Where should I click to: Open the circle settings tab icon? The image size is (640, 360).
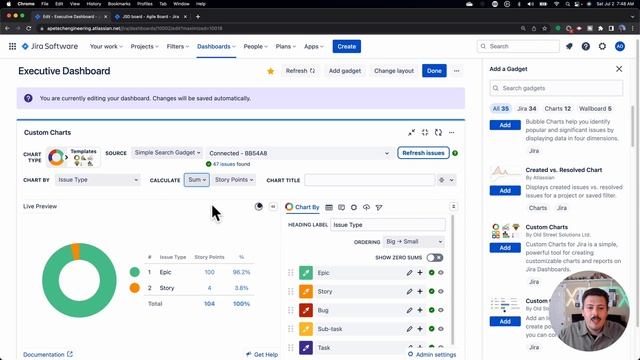(354, 207)
